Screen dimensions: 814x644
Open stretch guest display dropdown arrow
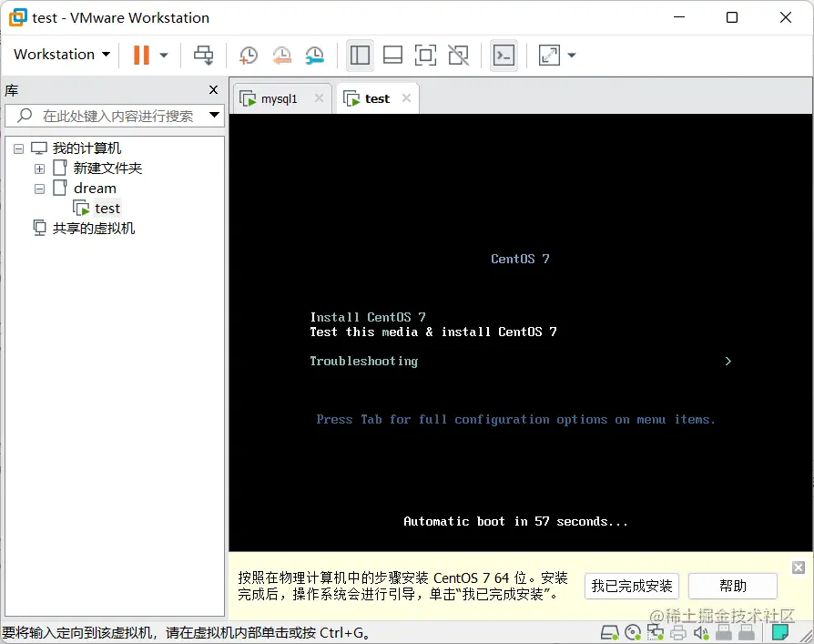(572, 55)
